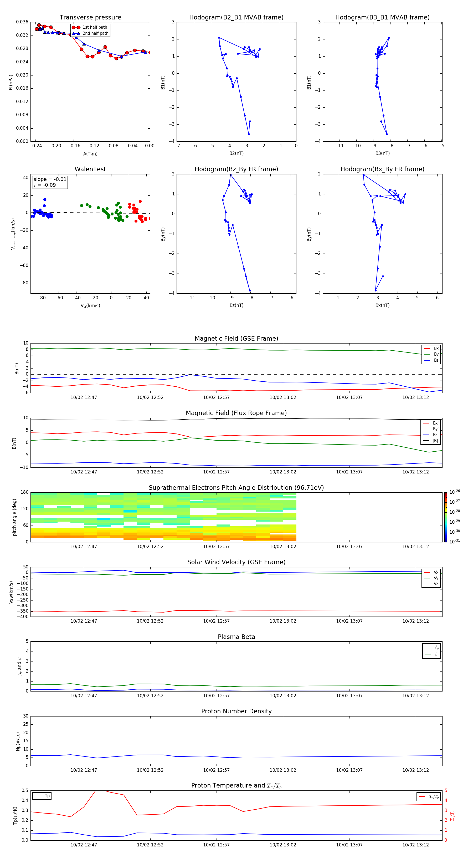Viewport: 473px width, 868px height.
Task: Click the '1st half path' legend entry
Action: coord(90,27)
